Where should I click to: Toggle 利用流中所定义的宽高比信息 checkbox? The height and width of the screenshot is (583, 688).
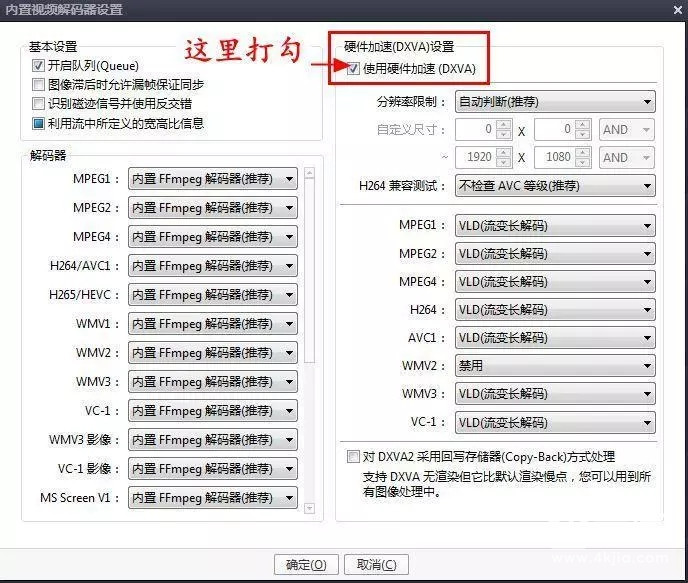[39, 123]
